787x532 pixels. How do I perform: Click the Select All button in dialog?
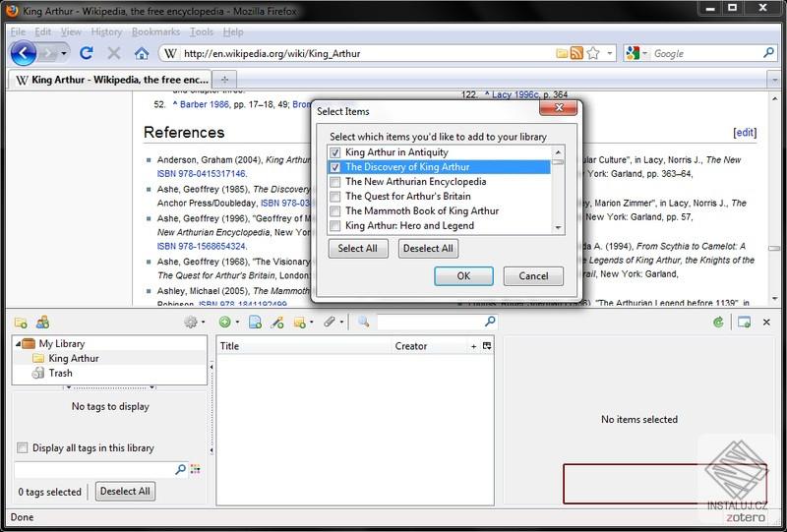(358, 249)
